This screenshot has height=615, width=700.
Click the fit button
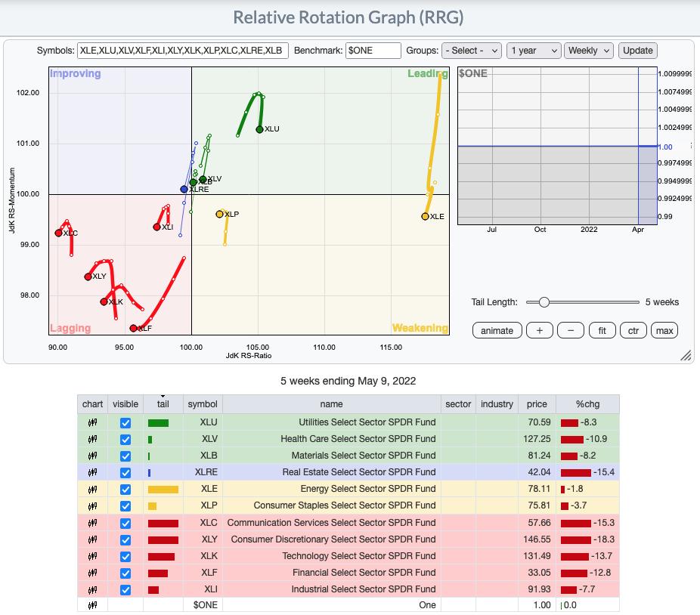pos(602,331)
